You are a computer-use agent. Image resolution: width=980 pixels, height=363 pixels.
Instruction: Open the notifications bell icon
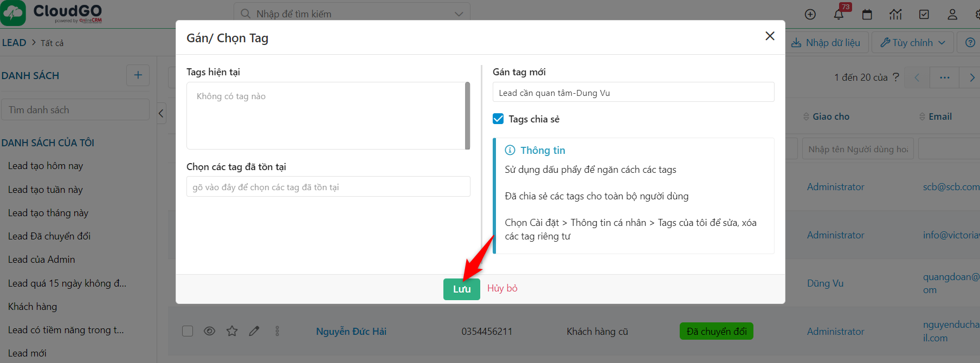click(839, 15)
